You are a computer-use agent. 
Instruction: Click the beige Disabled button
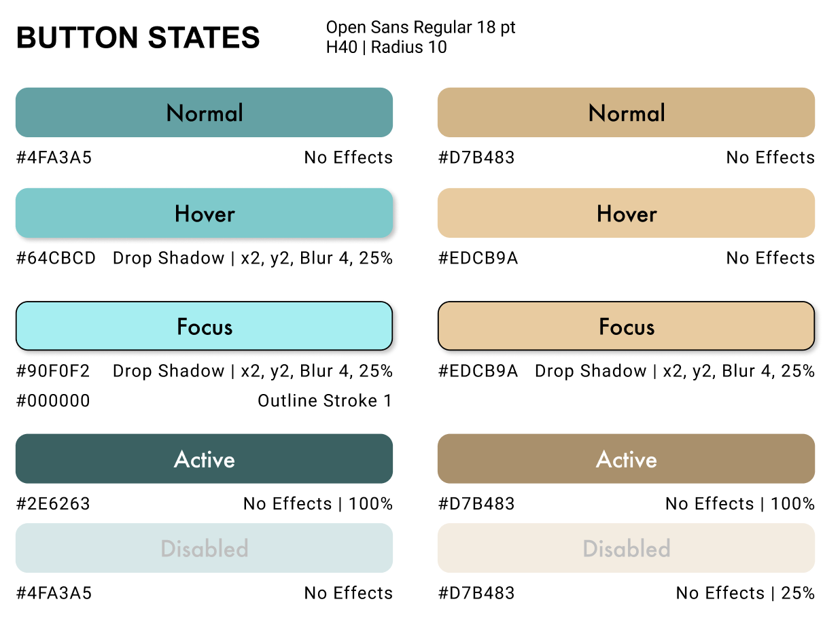(x=626, y=548)
